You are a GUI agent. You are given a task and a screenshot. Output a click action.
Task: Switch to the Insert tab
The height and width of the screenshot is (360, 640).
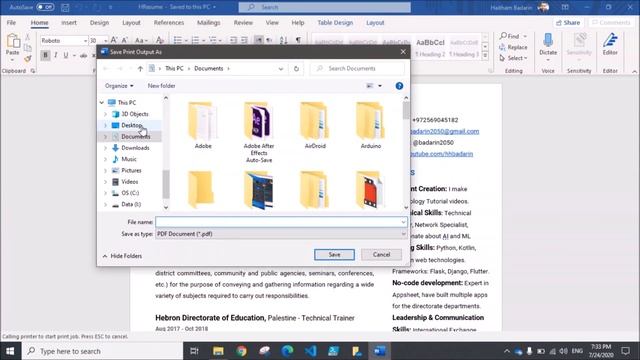[x=69, y=23]
